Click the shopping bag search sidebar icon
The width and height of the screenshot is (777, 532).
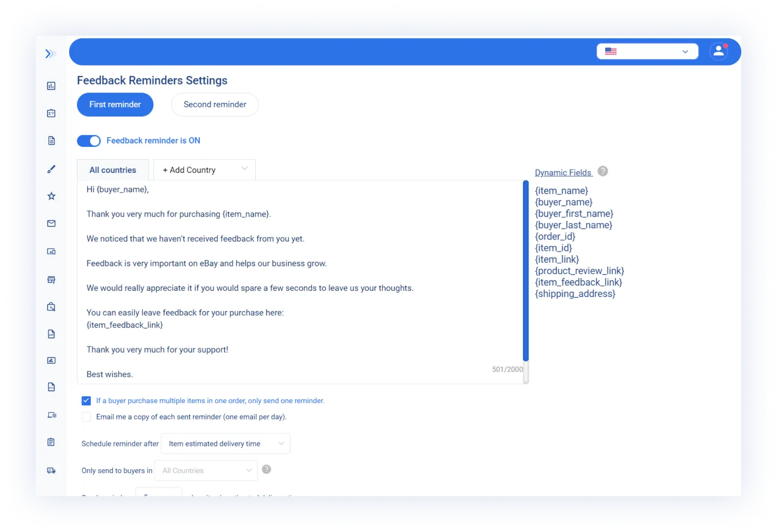[51, 307]
